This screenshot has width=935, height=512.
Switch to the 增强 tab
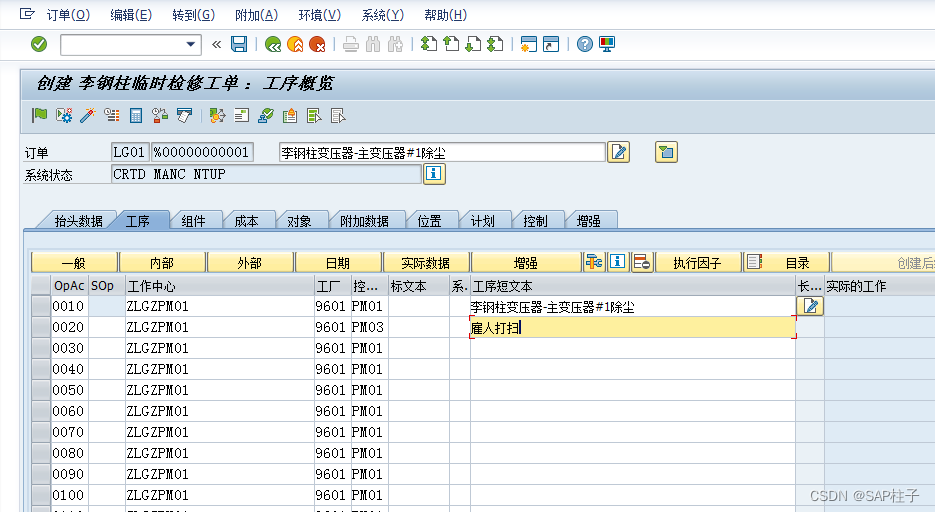click(x=589, y=221)
